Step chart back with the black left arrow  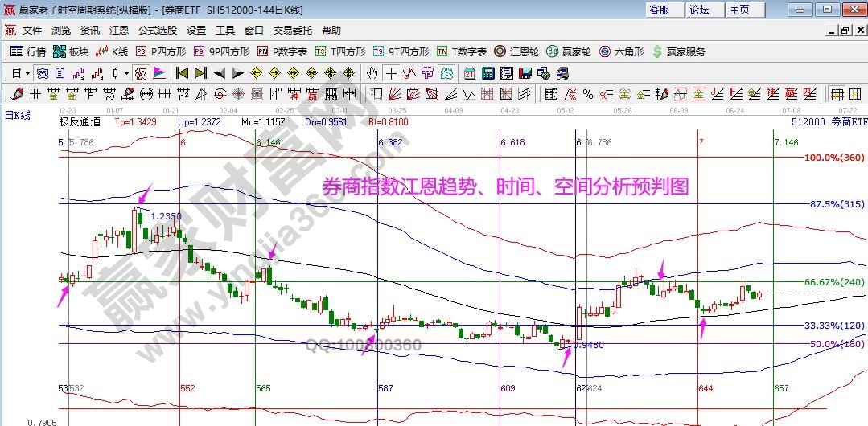tap(220, 73)
